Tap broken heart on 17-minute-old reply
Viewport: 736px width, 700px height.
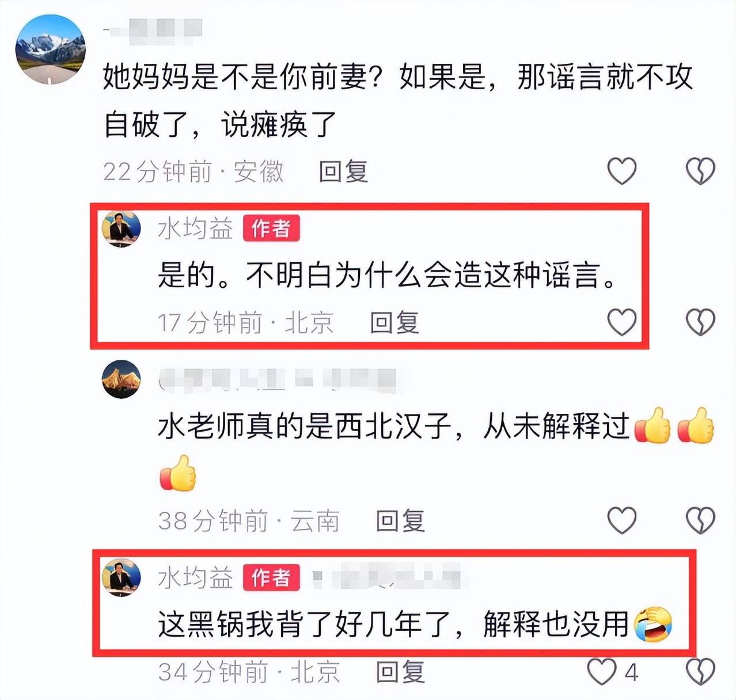pyautogui.click(x=700, y=322)
